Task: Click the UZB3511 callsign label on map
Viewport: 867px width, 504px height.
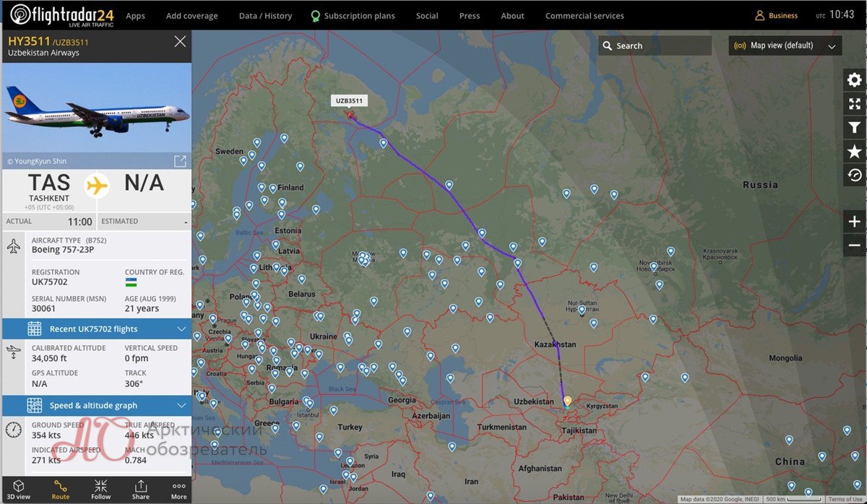Action: point(350,101)
